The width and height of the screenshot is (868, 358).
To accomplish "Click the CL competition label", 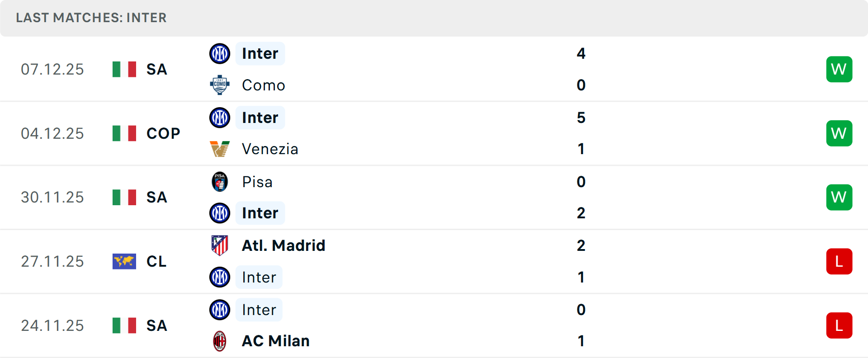I will click(156, 261).
